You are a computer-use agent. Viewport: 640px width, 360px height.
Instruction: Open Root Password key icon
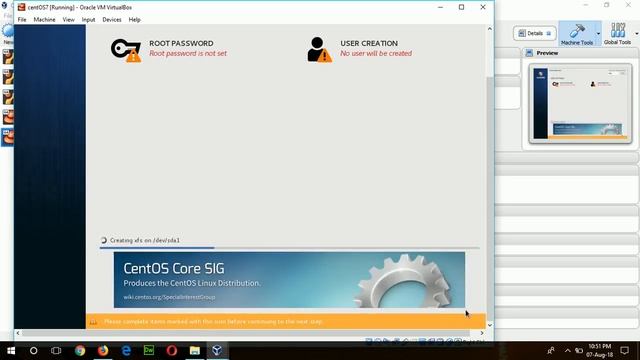coord(126,50)
